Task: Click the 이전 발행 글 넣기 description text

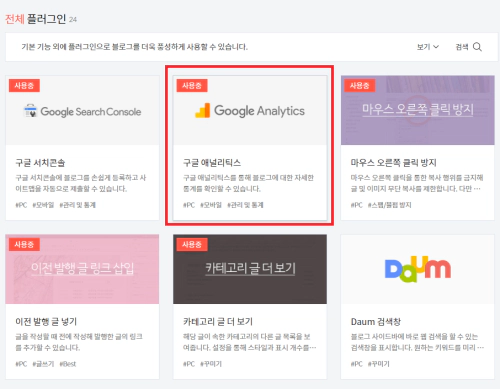Action: [79, 342]
